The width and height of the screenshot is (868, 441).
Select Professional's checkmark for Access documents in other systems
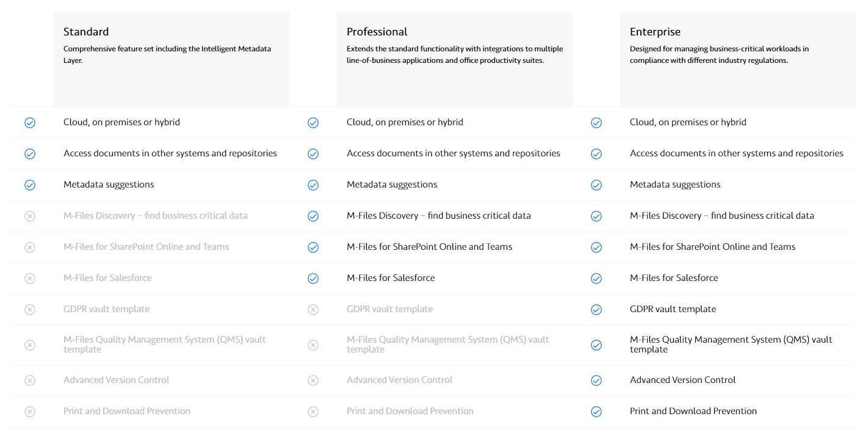[313, 154]
